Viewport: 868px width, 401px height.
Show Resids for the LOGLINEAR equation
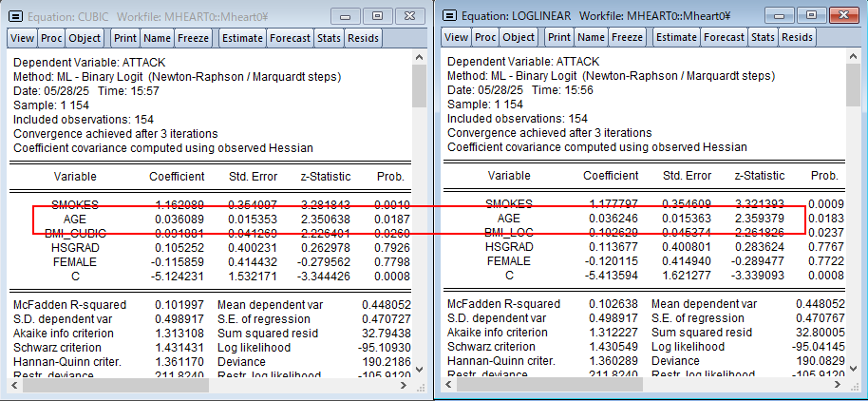click(x=797, y=38)
